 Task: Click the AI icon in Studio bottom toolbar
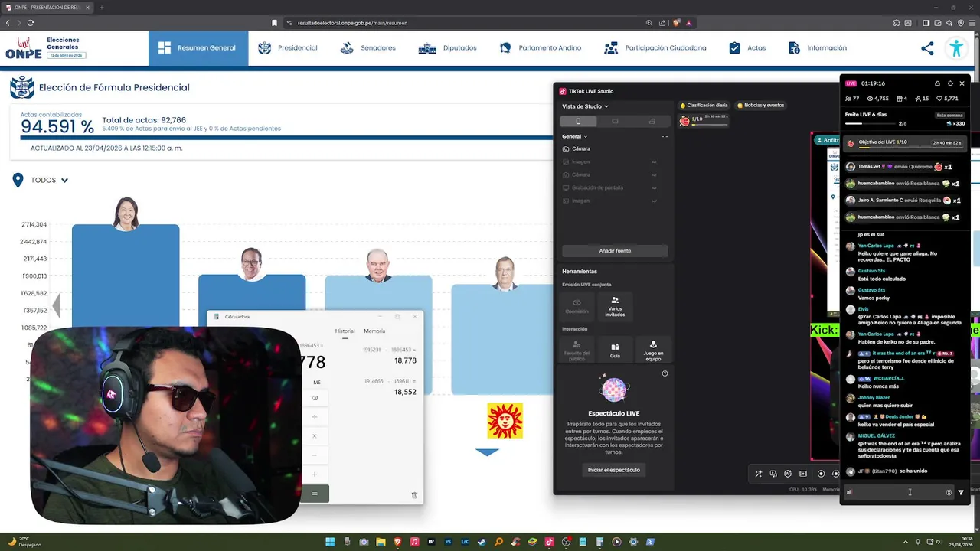point(788,474)
